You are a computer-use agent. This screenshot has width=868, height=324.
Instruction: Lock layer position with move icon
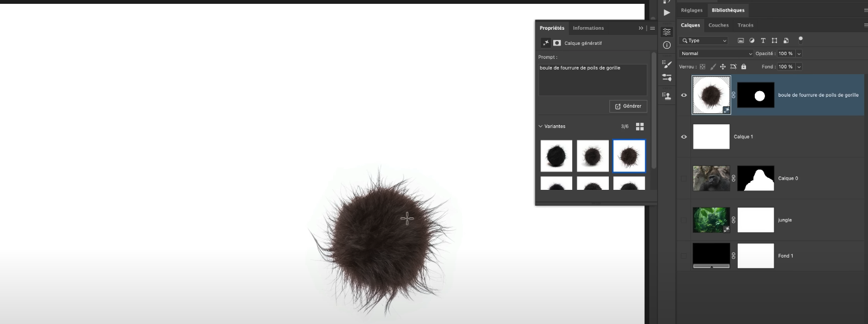(723, 66)
